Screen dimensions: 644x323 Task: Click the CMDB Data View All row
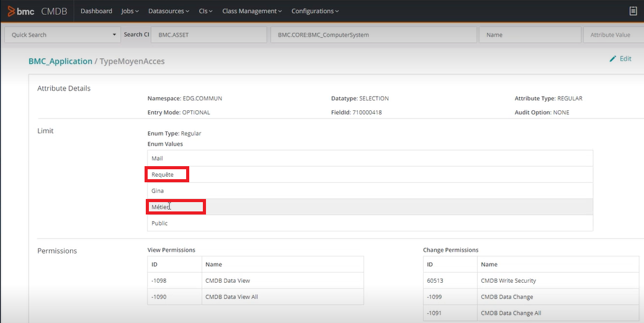pos(256,297)
